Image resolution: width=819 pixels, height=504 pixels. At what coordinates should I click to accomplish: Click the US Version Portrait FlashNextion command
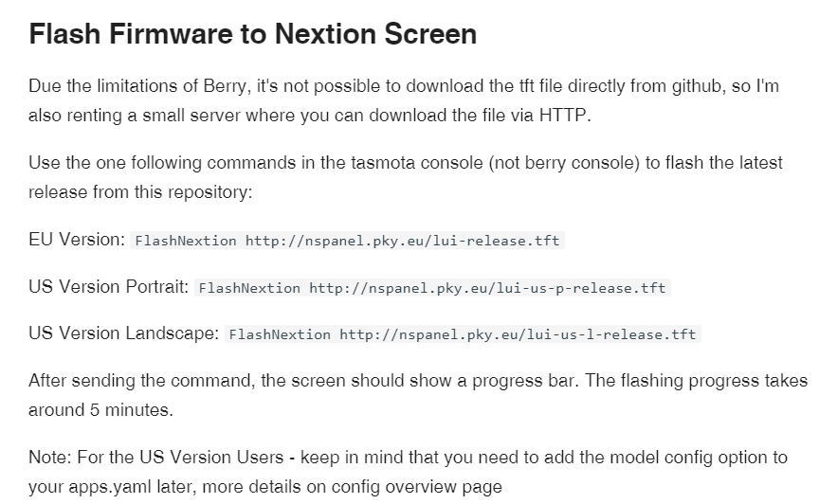(x=431, y=287)
